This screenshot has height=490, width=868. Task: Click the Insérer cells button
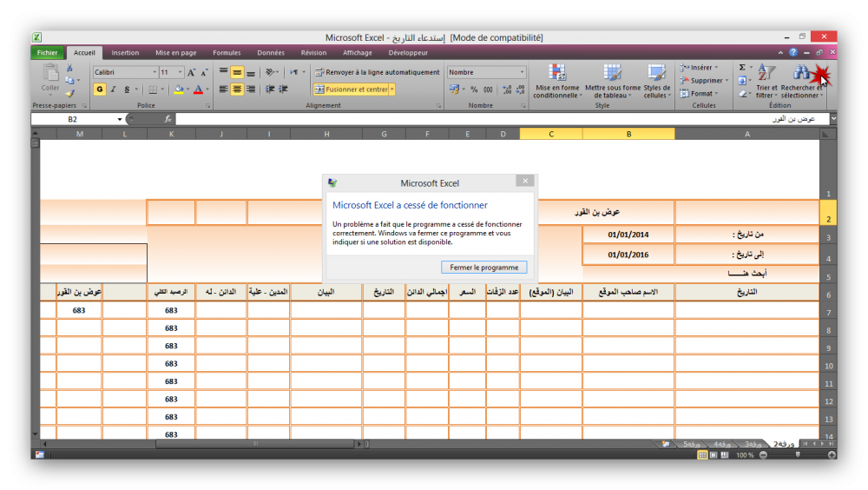click(700, 68)
